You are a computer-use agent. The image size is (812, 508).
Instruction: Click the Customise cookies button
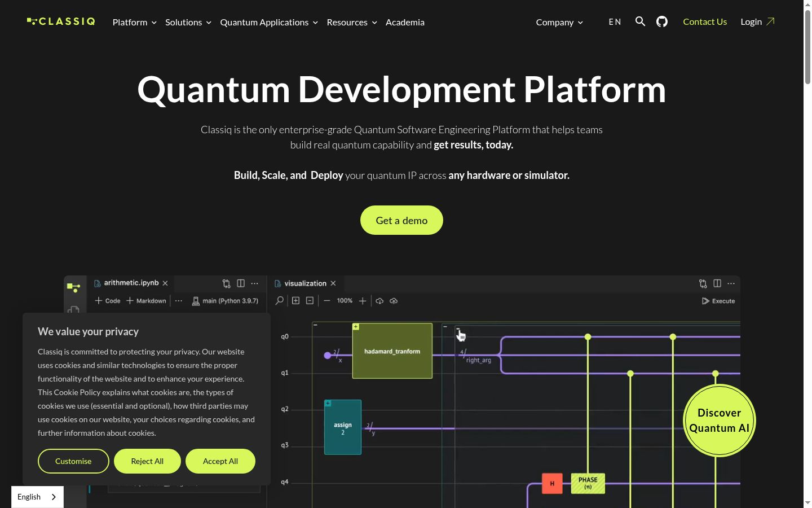click(x=73, y=461)
